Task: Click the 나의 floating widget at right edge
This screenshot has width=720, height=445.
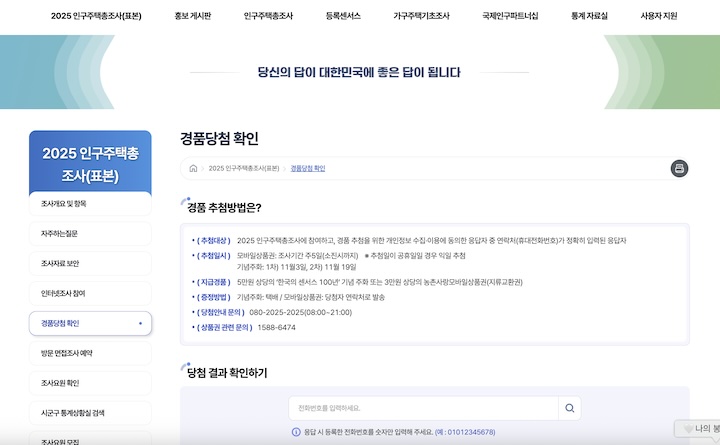Action: point(698,428)
